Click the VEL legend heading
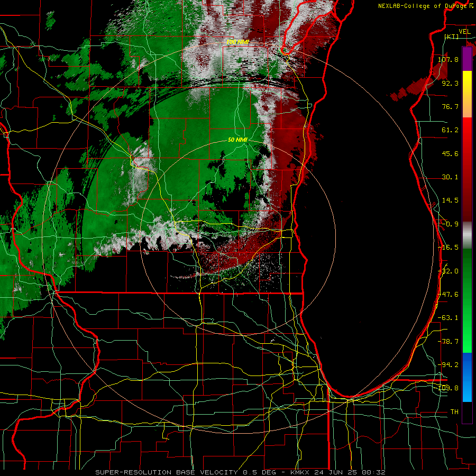Screen dimensions: 476x476 tap(464, 32)
